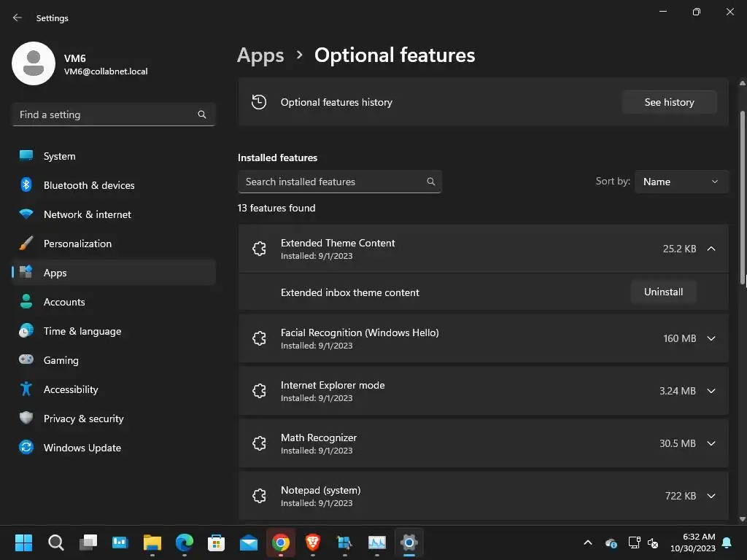The height and width of the screenshot is (560, 747).
Task: Click the scrollbar down arrow
Action: click(x=742, y=519)
